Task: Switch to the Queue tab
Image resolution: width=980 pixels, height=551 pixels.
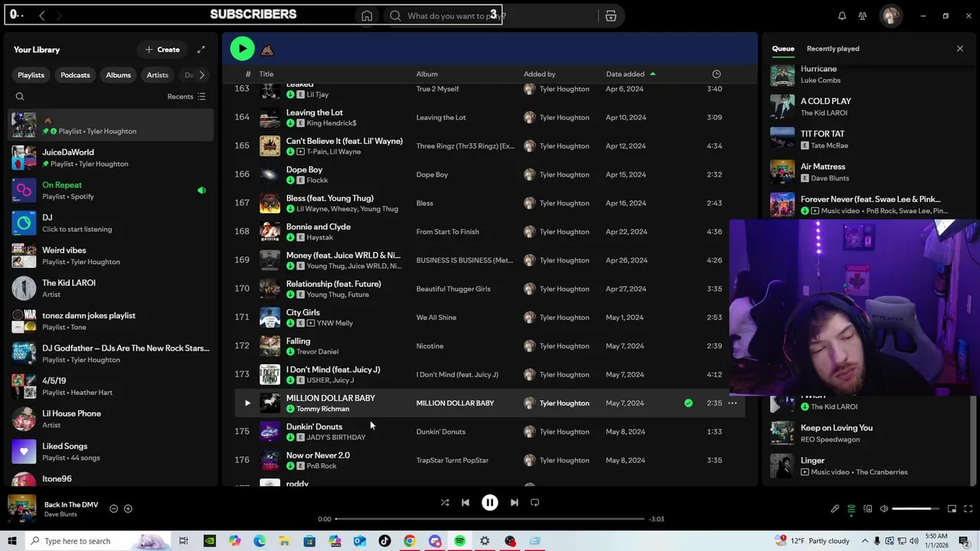Action: [x=783, y=48]
